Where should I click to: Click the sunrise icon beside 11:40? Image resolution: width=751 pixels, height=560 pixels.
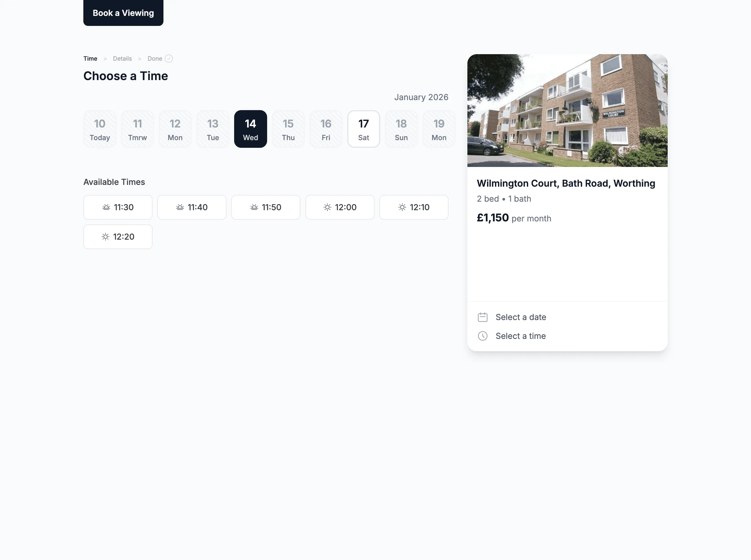(180, 207)
